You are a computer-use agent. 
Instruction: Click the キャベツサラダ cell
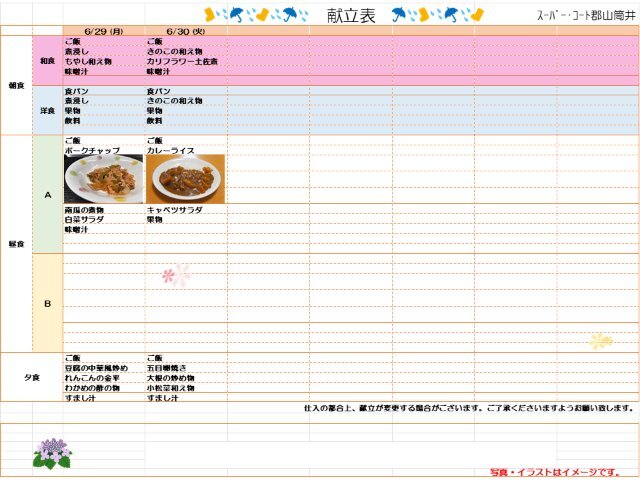click(x=175, y=210)
